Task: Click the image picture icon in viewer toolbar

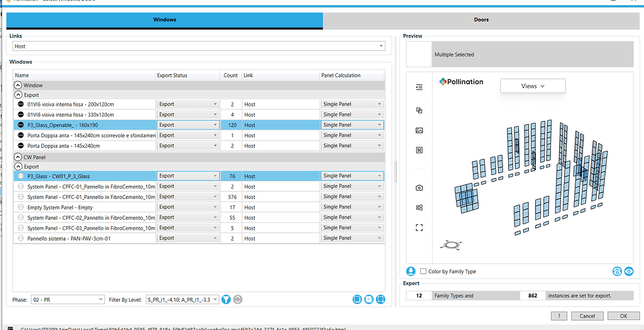Action: pyautogui.click(x=419, y=130)
